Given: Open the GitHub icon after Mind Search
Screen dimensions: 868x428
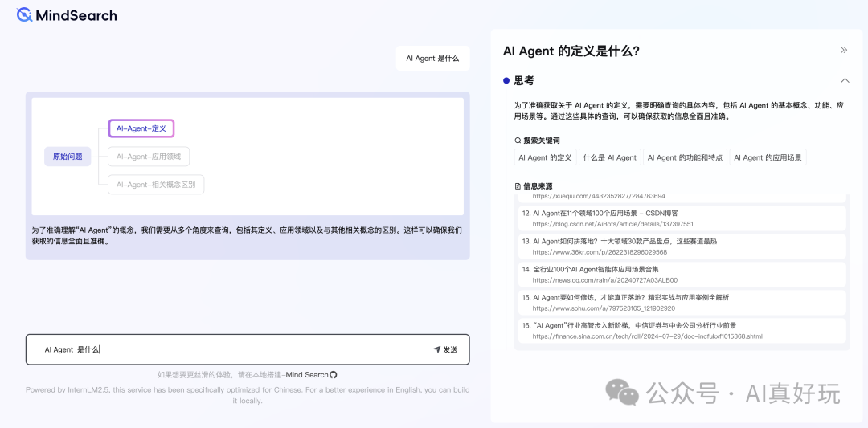Looking at the screenshot, I should [x=334, y=374].
